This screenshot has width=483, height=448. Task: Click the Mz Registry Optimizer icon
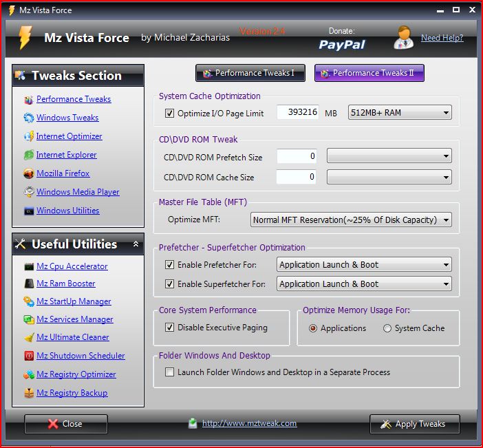29,374
